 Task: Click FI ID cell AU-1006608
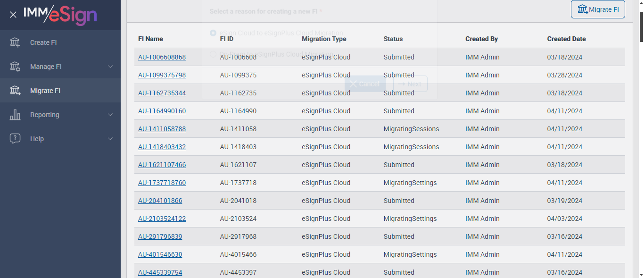point(238,57)
